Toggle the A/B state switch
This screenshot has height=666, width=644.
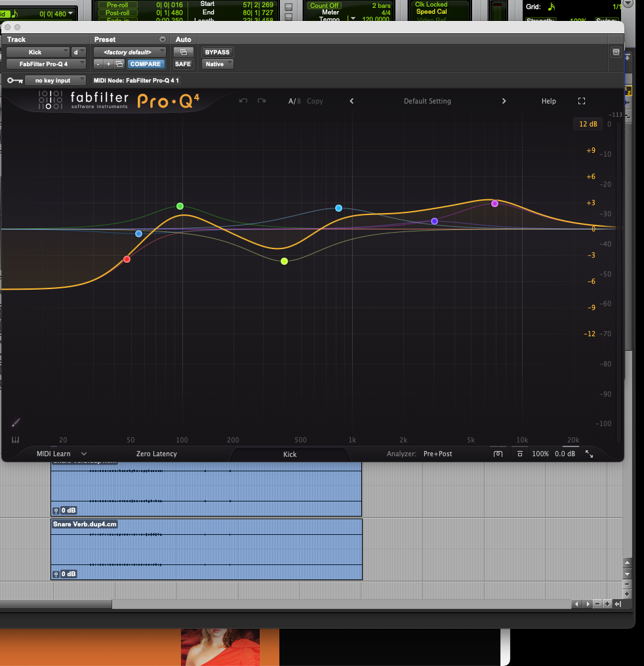click(294, 101)
